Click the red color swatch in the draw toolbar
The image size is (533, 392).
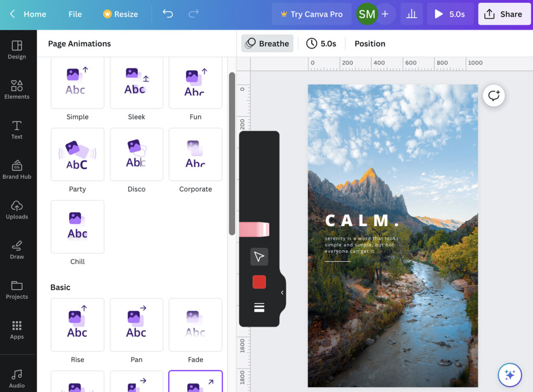point(259,282)
